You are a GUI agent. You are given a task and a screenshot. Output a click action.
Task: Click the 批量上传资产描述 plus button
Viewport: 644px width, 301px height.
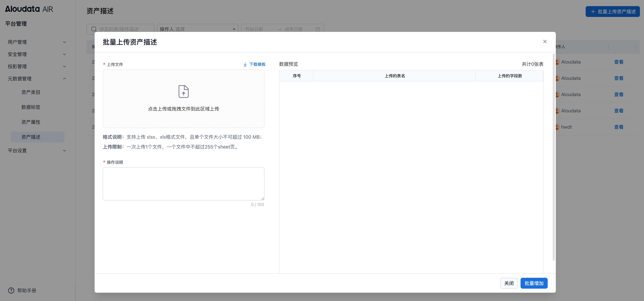pos(612,12)
